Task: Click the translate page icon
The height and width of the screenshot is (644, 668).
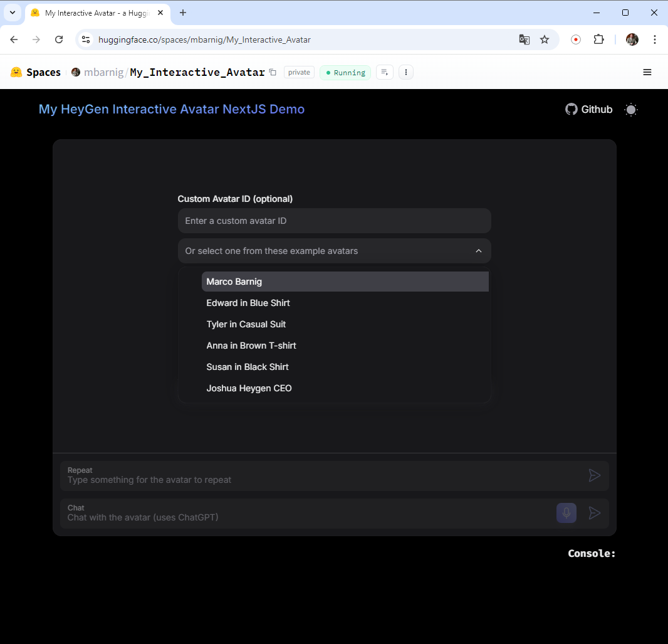Action: click(x=524, y=40)
